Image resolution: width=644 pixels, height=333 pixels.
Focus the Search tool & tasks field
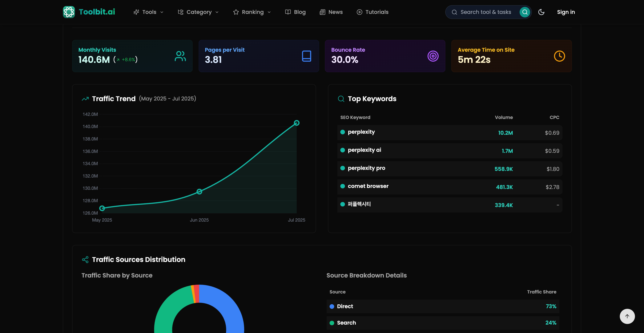coord(485,12)
